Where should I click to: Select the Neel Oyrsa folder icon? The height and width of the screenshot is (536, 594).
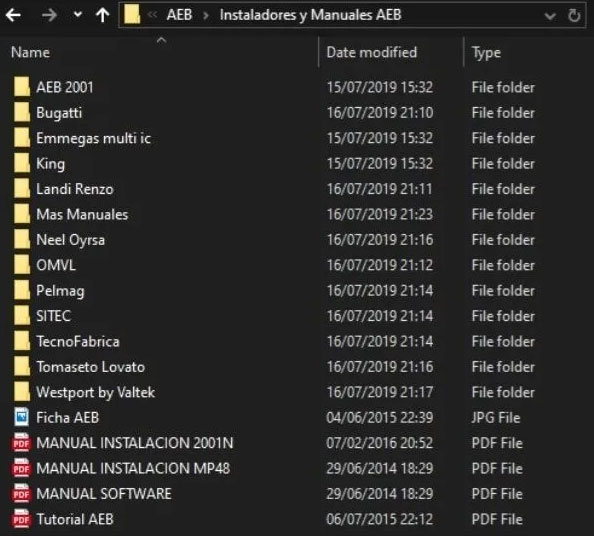click(x=22, y=239)
